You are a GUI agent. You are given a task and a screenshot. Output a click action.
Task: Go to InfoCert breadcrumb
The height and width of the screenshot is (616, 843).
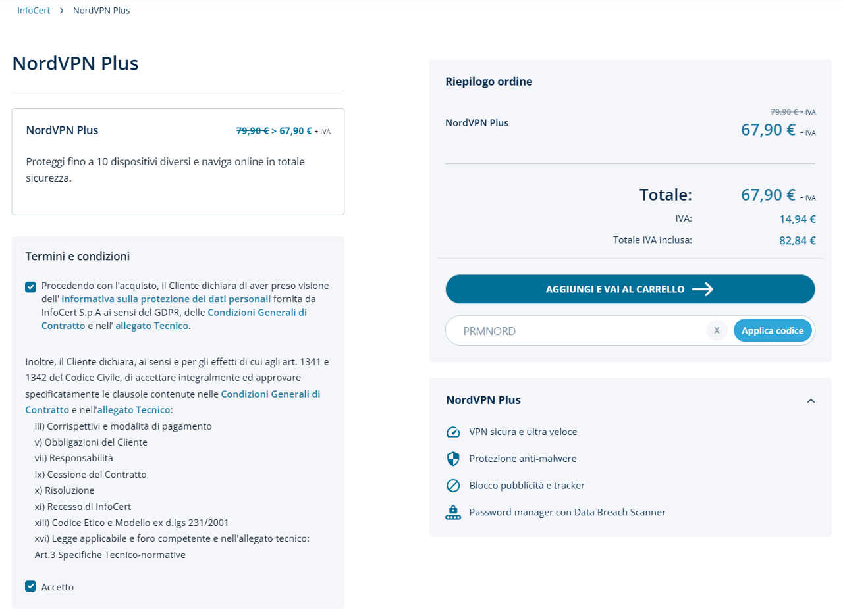click(34, 11)
